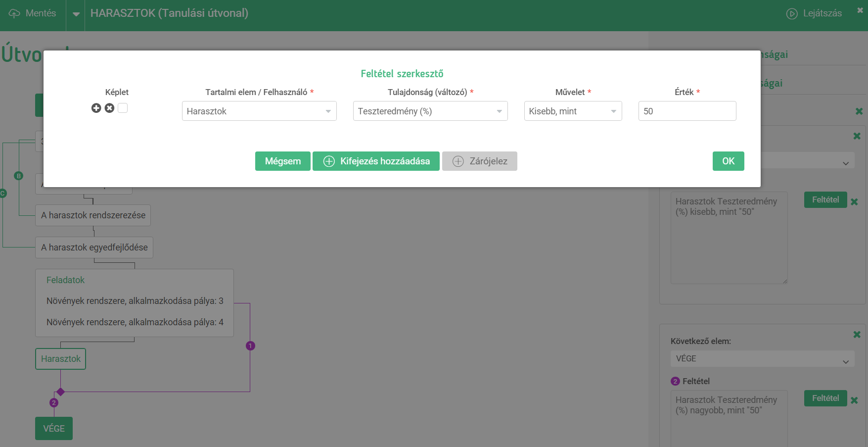Click the Mentés cloud save icon
Viewport: 868px width, 447px height.
click(x=14, y=13)
